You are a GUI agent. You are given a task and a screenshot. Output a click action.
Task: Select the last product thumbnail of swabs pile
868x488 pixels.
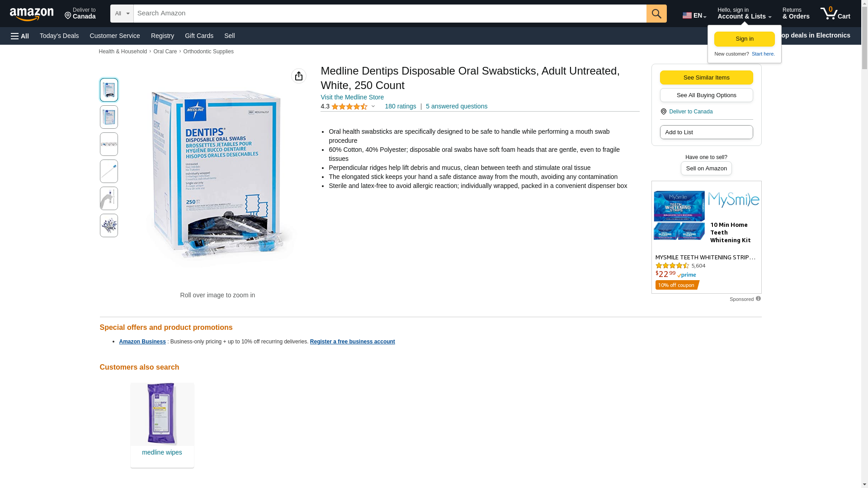[109, 225]
